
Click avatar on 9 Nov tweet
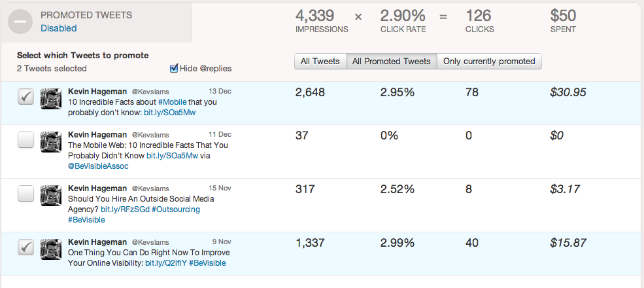pyautogui.click(x=51, y=249)
